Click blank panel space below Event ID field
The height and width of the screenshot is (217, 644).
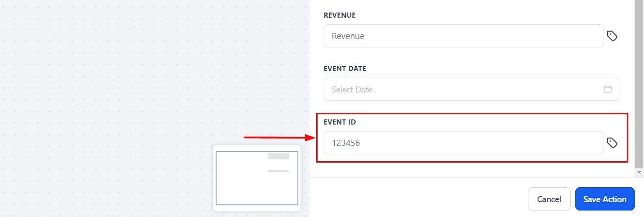pos(464,170)
